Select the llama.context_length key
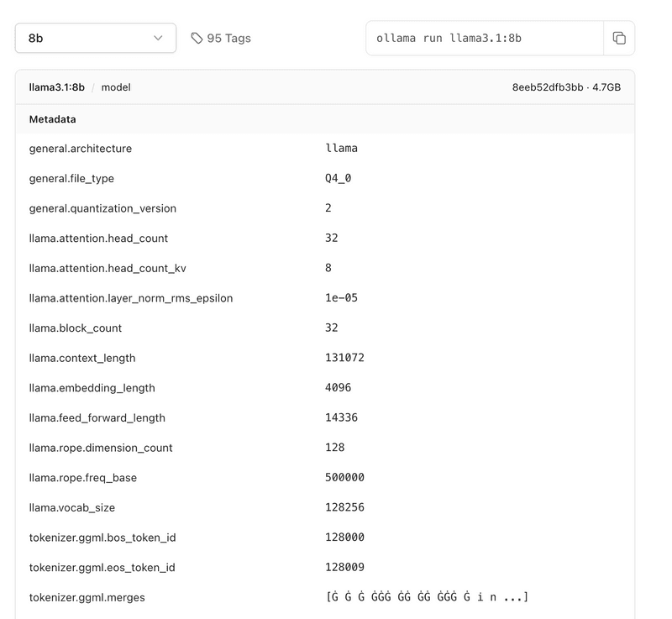This screenshot has height=619, width=672. point(82,358)
